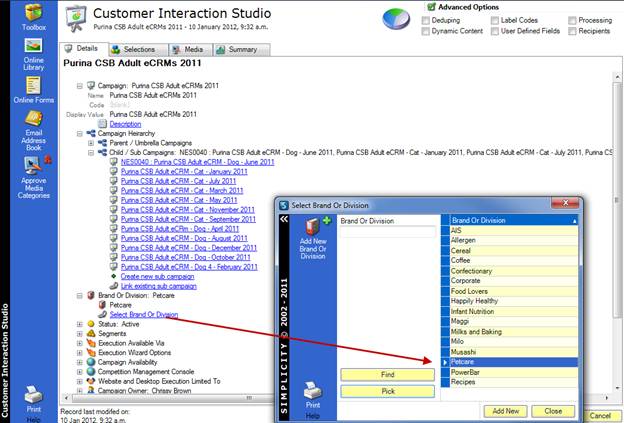Switch to the Details tab
This screenshot has height=423, width=624.
[84, 49]
